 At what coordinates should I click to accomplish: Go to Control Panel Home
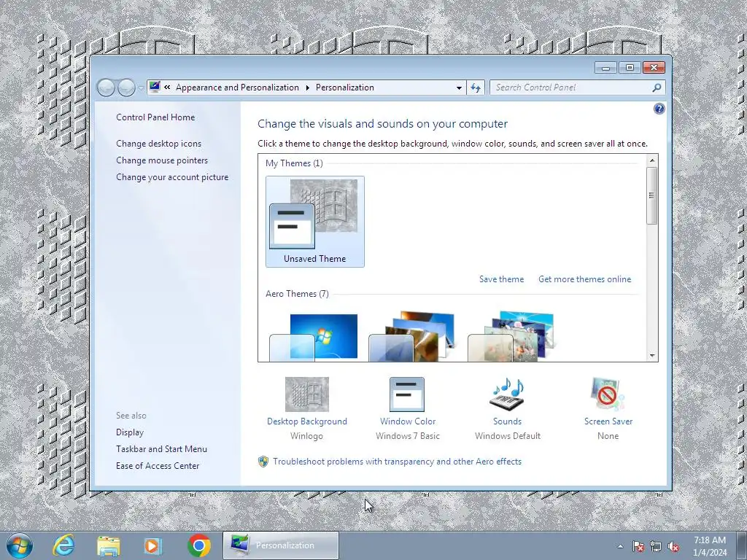tap(155, 117)
